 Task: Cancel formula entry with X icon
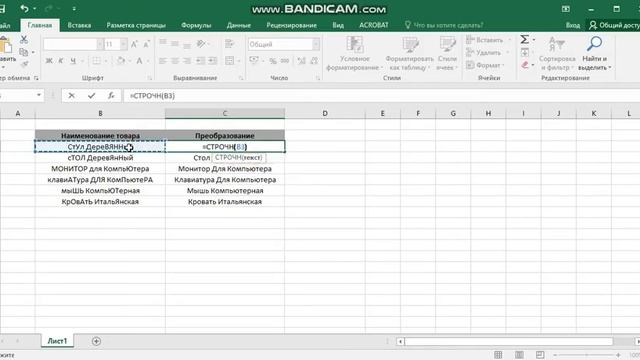click(x=71, y=96)
